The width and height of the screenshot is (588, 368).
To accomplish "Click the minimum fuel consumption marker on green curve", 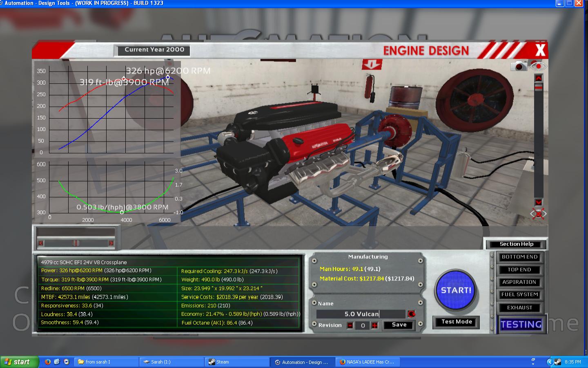I will coord(122,212).
